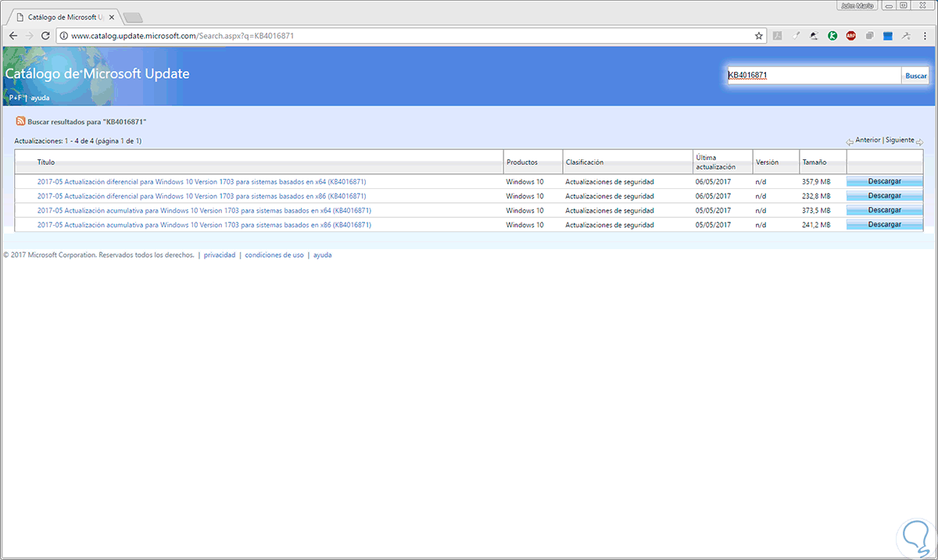Download the x64 diferencial update 357,9 MB
Screen dimensions: 938x560
[x=885, y=181]
